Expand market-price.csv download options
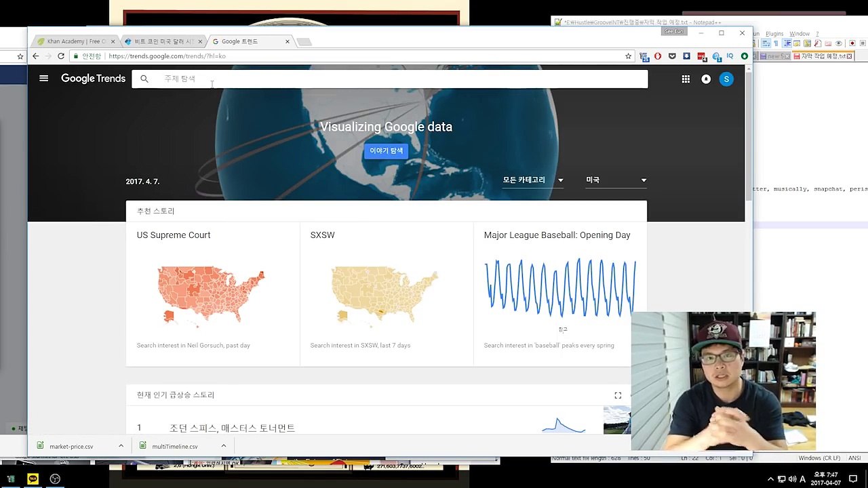Screen dimensions: 868x488 tap(121, 446)
